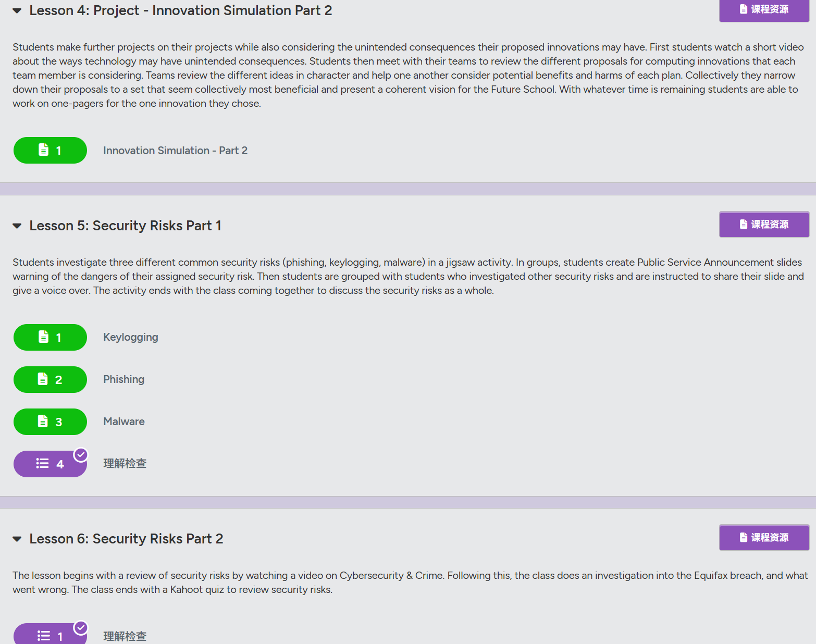This screenshot has width=816, height=644.
Task: Collapse Lesson 4 with its triangle arrow
Action: pyautogui.click(x=17, y=11)
